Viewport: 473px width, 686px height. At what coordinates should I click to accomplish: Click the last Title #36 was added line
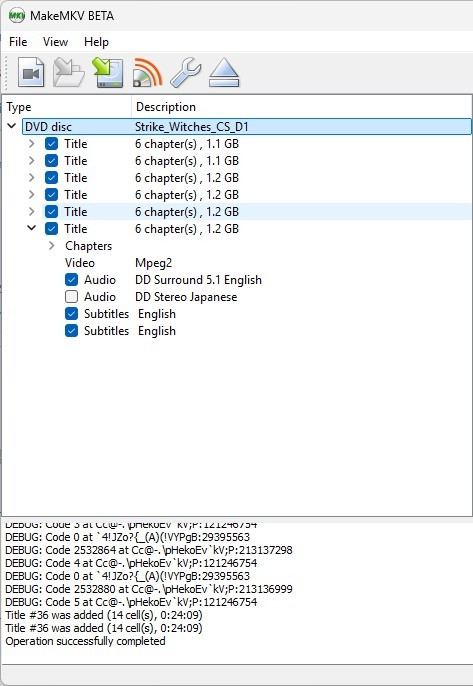[104, 628]
